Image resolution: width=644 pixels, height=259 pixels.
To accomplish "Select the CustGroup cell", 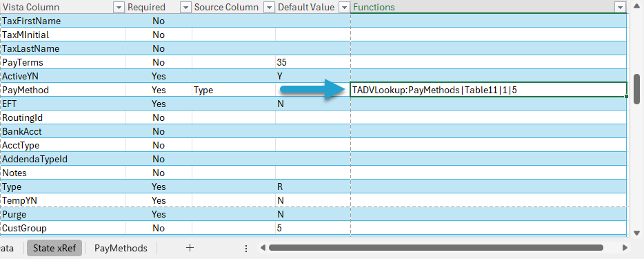I will point(63,228).
